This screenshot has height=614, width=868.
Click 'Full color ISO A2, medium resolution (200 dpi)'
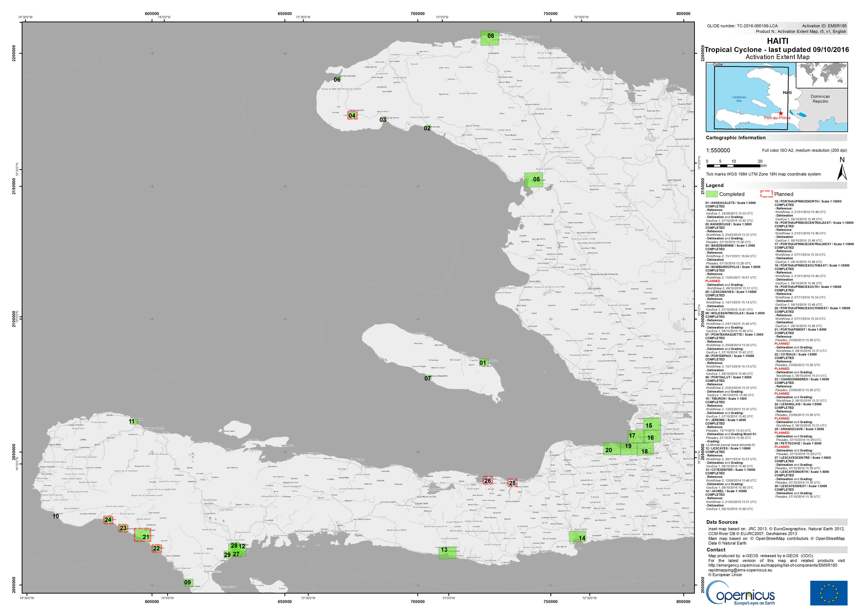pyautogui.click(x=805, y=151)
